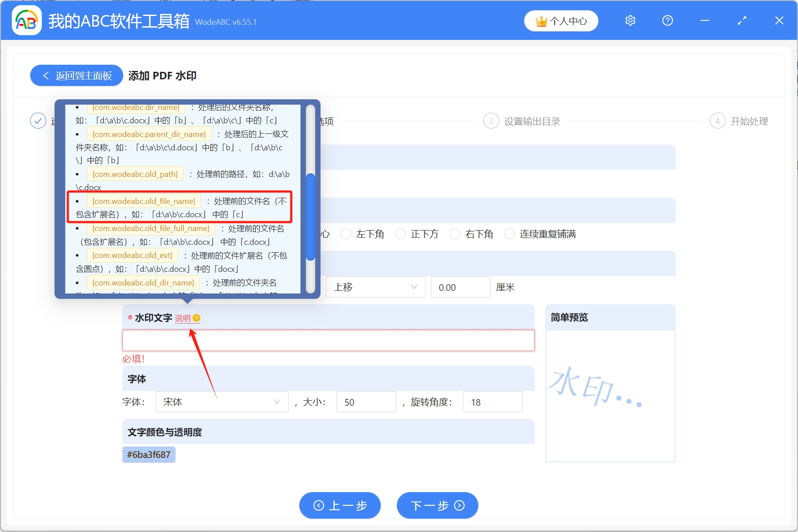Click the 上一步 previous step button

[340, 505]
